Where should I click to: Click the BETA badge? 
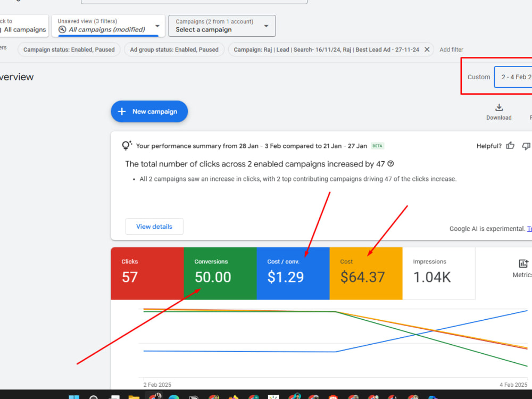377,146
